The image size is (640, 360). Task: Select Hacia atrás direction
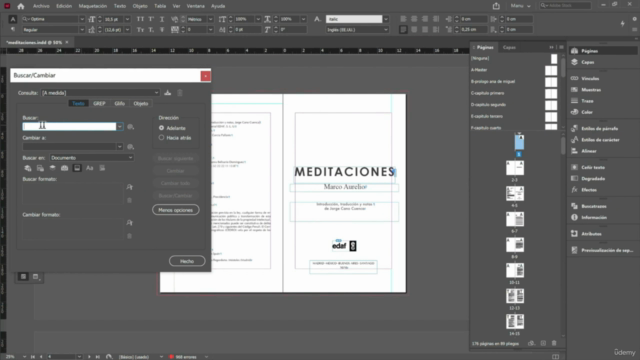(x=161, y=138)
